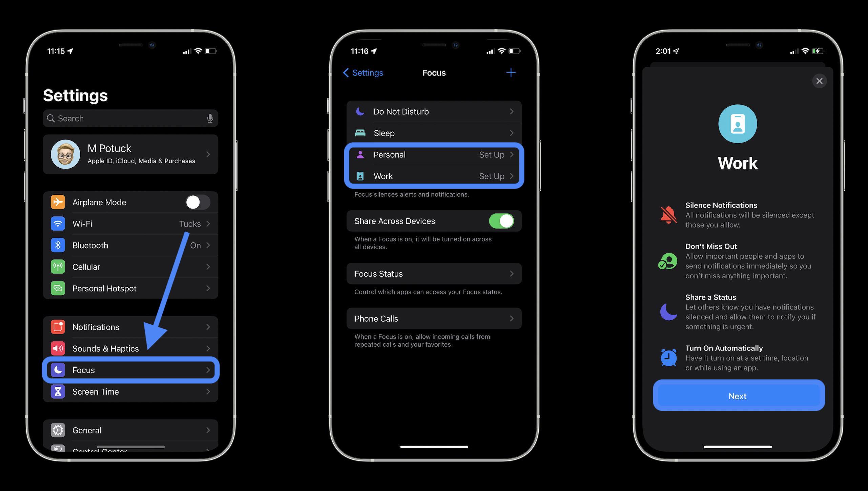Image resolution: width=868 pixels, height=491 pixels.
Task: Close the Work Focus setup screen
Action: pos(819,81)
